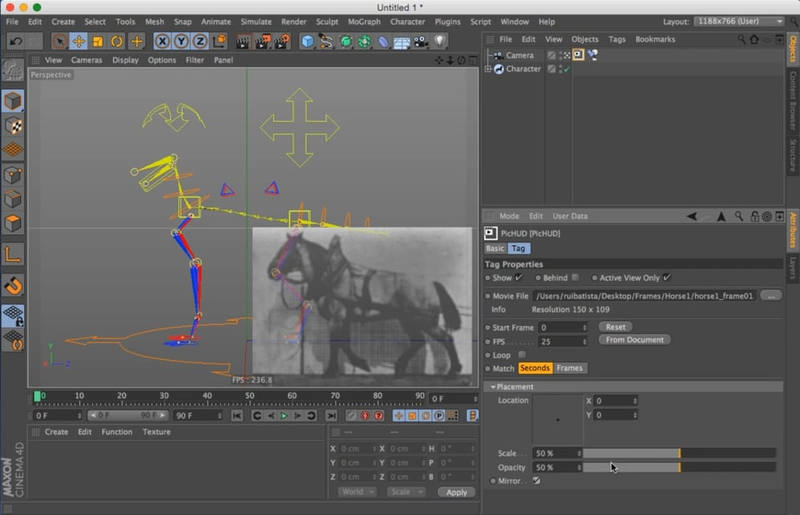Click the Render View clapperboard icon

click(x=243, y=41)
